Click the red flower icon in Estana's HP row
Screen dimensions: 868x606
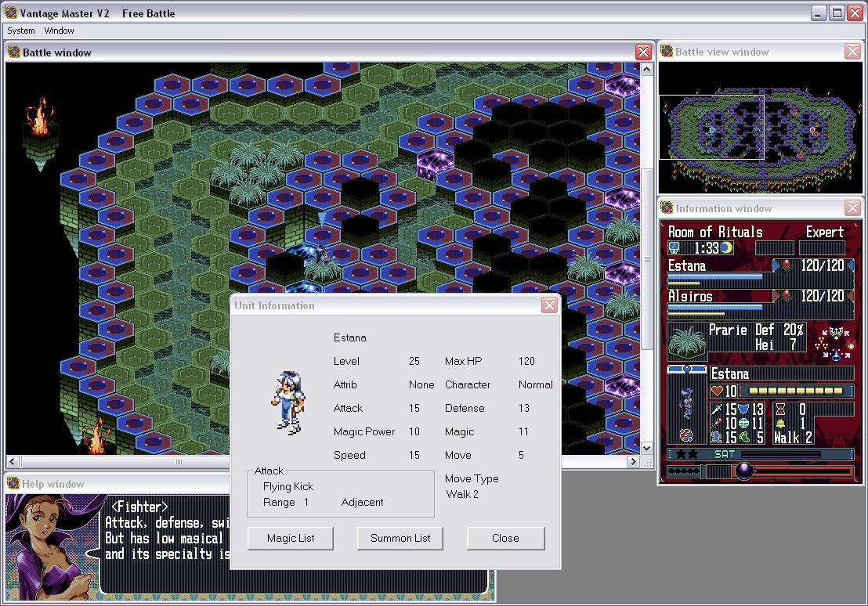pyautogui.click(x=787, y=265)
